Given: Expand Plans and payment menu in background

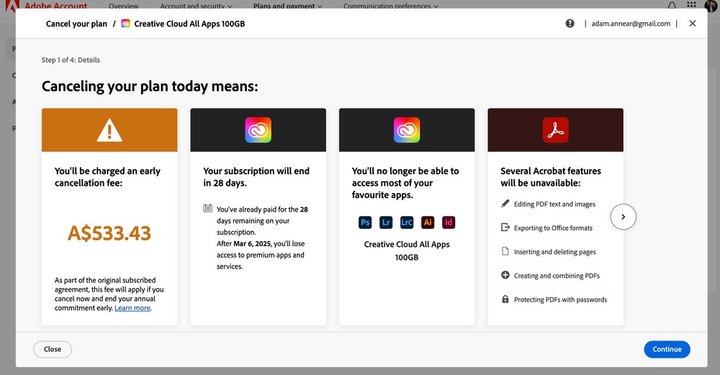Looking at the screenshot, I should tap(288, 6).
